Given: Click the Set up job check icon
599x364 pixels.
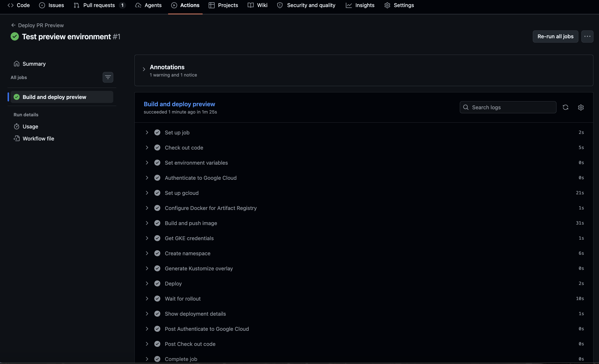Looking at the screenshot, I should [157, 132].
